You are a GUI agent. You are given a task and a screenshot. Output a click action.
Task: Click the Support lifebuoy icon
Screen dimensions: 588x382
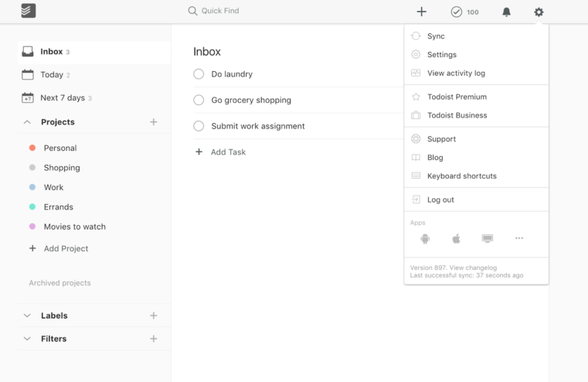[416, 139]
